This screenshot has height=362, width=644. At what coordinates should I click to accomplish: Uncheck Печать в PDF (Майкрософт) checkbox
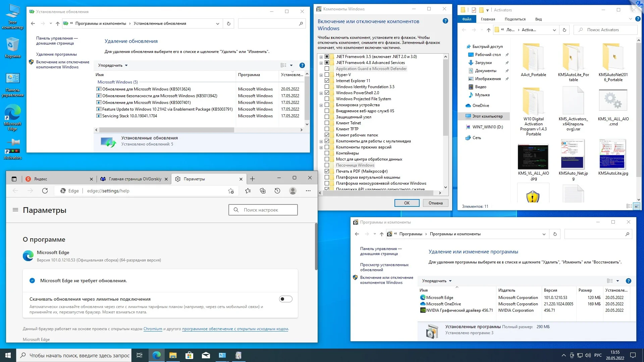tap(327, 171)
